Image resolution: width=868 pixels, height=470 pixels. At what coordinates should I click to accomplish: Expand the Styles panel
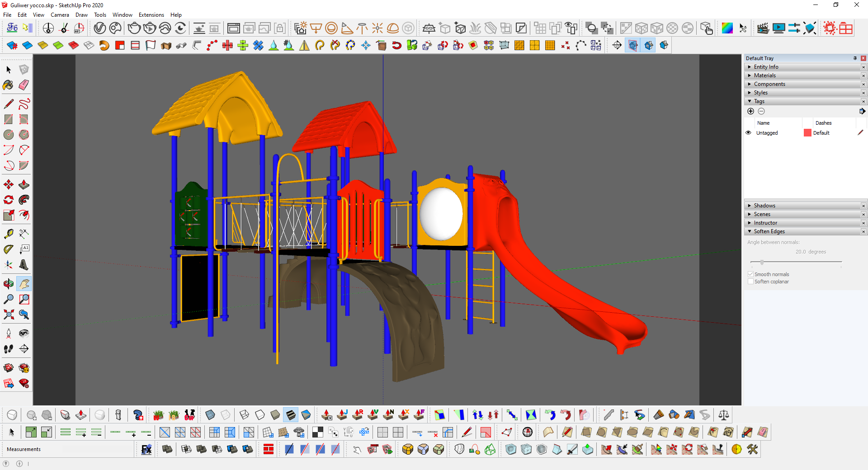click(803, 93)
